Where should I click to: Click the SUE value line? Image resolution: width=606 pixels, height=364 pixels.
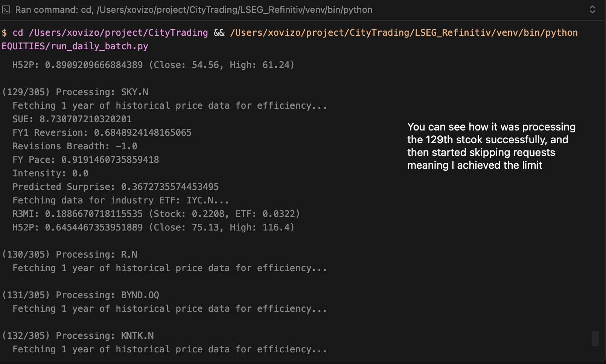pos(72,119)
